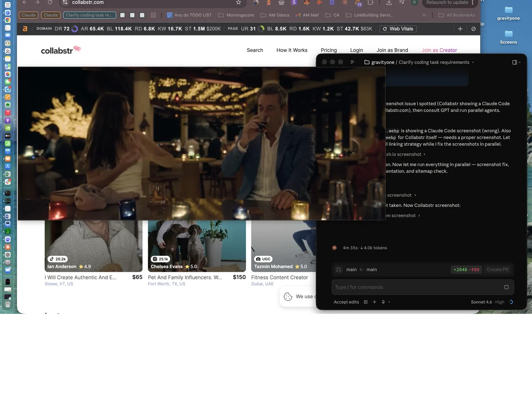Expand the Clarify coding task requirements dropdown

point(473,63)
